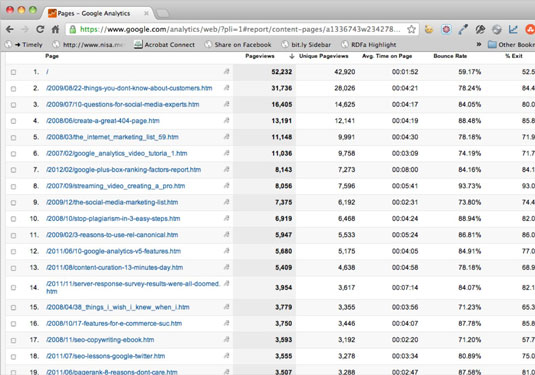Open external link icon for the_internet_marketing_list row

(x=226, y=137)
